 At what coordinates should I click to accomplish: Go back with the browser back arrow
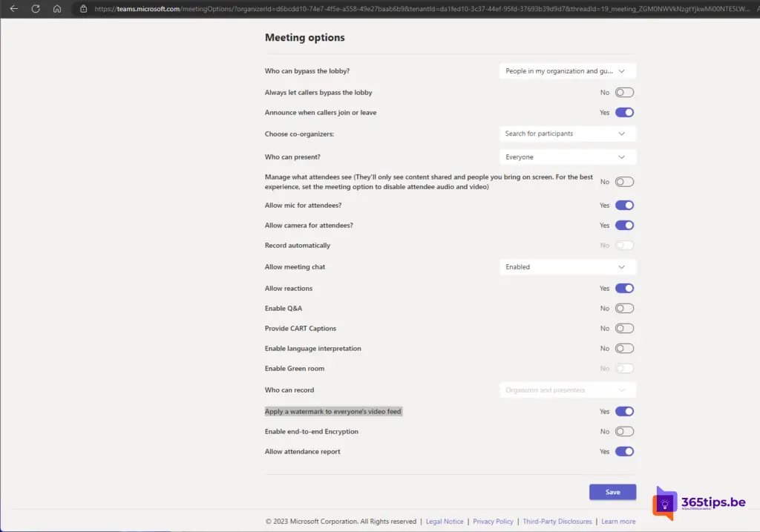[x=14, y=9]
